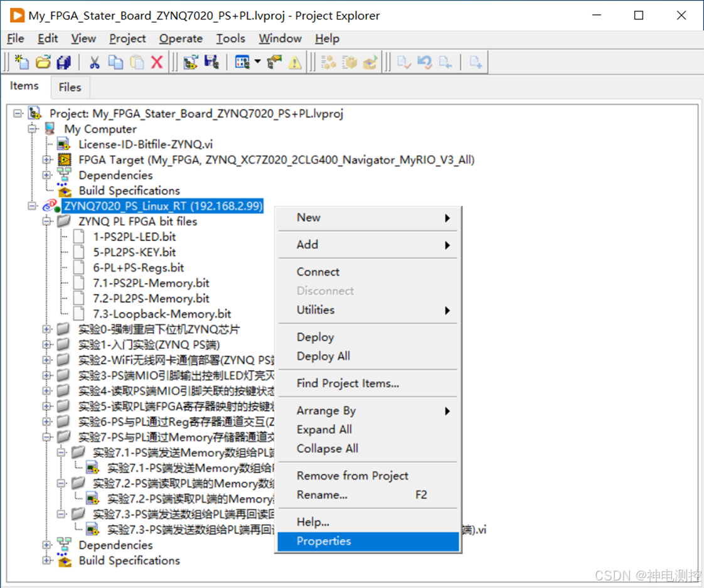The width and height of the screenshot is (704, 588).
Task: Open the File menu
Action: tap(15, 39)
